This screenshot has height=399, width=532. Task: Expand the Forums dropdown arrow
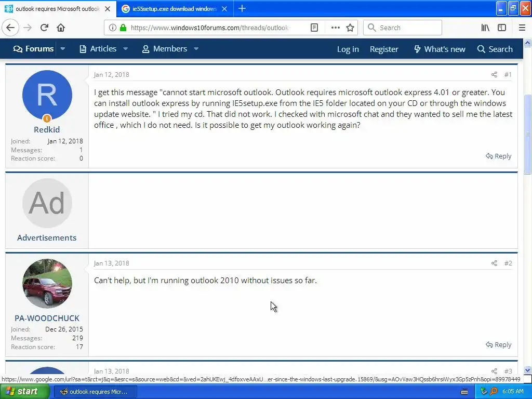click(63, 49)
